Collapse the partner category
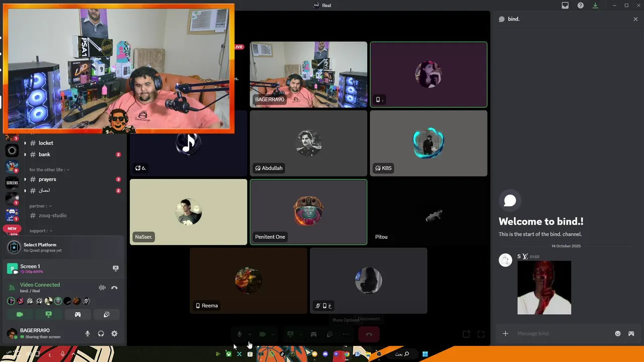 point(40,206)
